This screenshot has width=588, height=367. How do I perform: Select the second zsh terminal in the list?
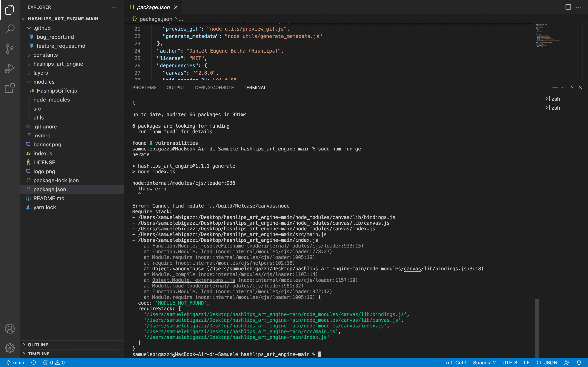point(556,107)
